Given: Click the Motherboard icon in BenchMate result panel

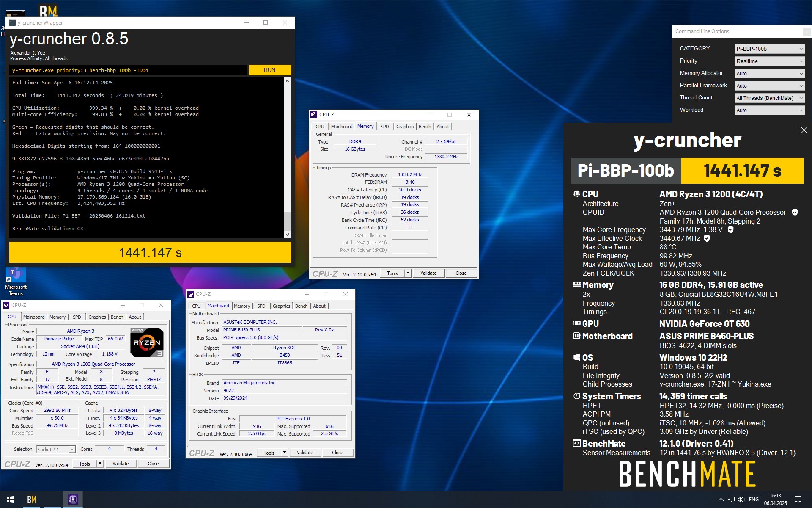Looking at the screenshot, I should pos(576,336).
